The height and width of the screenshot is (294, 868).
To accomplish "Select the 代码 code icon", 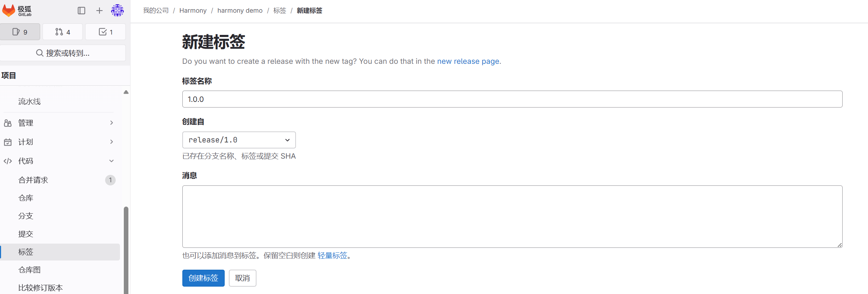I will tap(8, 161).
